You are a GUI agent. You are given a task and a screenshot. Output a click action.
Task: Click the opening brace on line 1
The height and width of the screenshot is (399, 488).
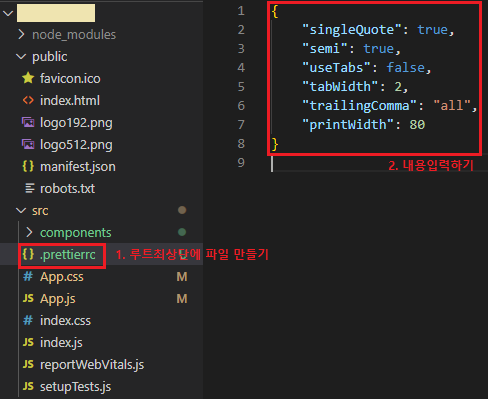[275, 11]
